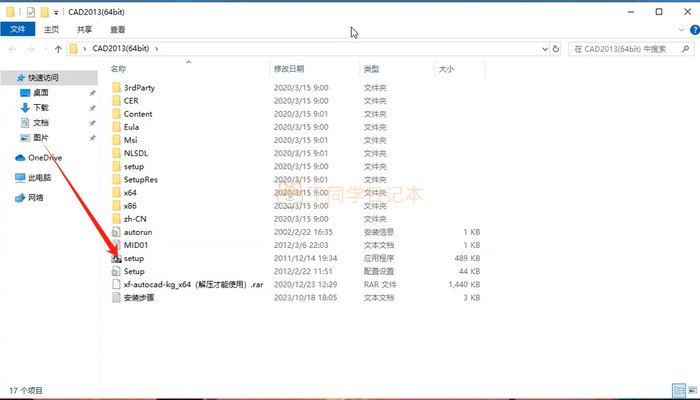Click the 489 KB size cell
The height and width of the screenshot is (400, 700).
[x=467, y=258]
